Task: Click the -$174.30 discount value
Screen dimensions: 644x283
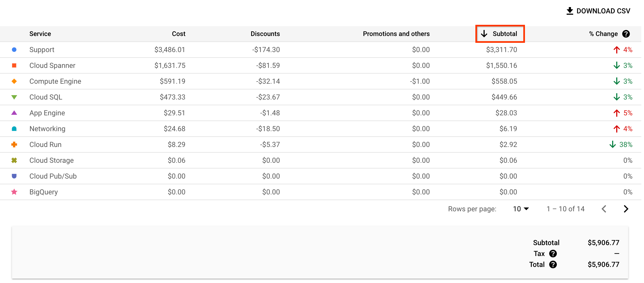Action: click(x=266, y=50)
